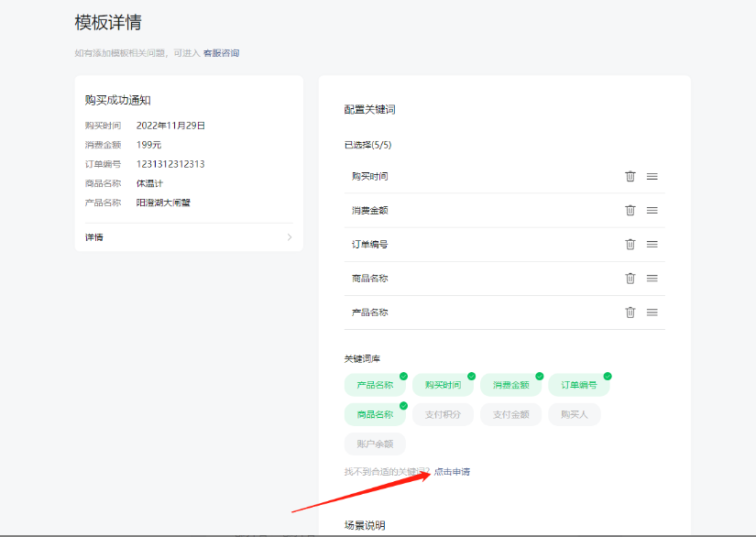Delete the 购买时间 keyword row
This screenshot has width=756, height=537.
630,176
